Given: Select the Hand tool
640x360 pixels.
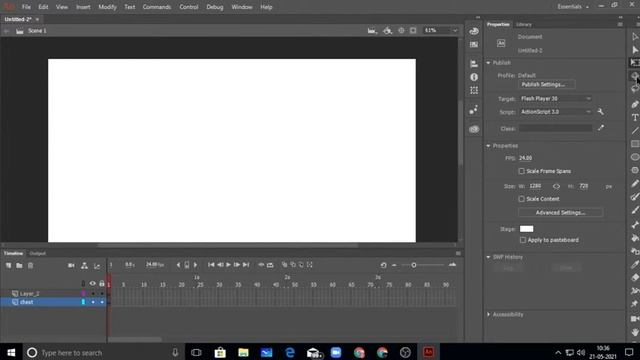Looking at the screenshot, I should point(635,332).
